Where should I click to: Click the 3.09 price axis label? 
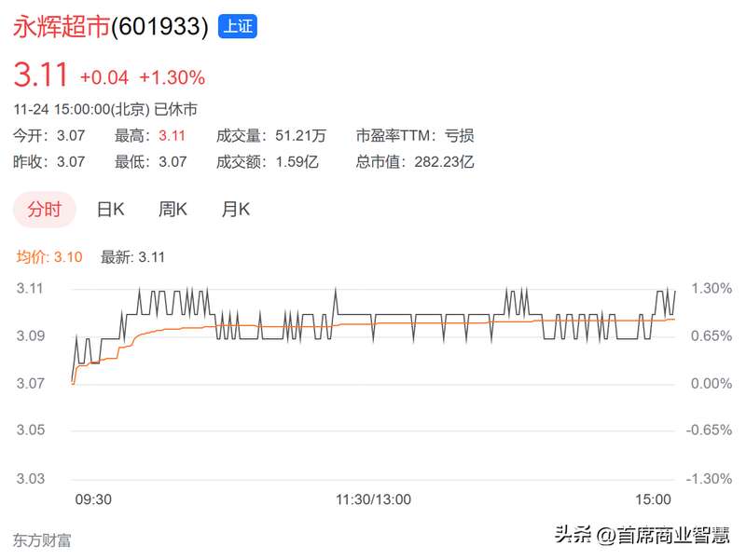(30, 336)
